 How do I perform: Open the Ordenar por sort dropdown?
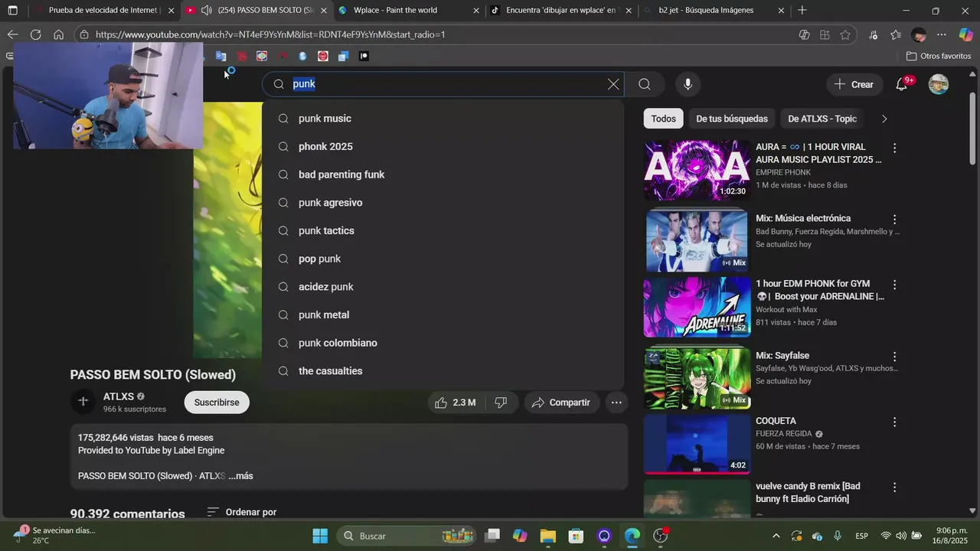point(242,512)
